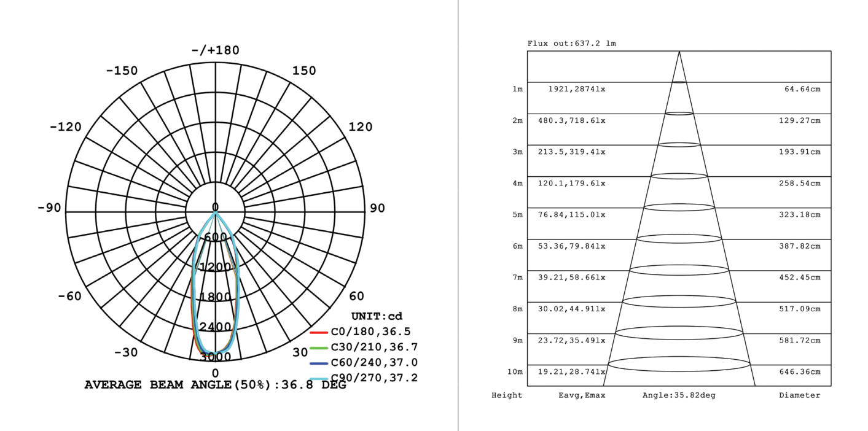
Task: Click the "258.54cm" diameter value
Action: tap(800, 183)
